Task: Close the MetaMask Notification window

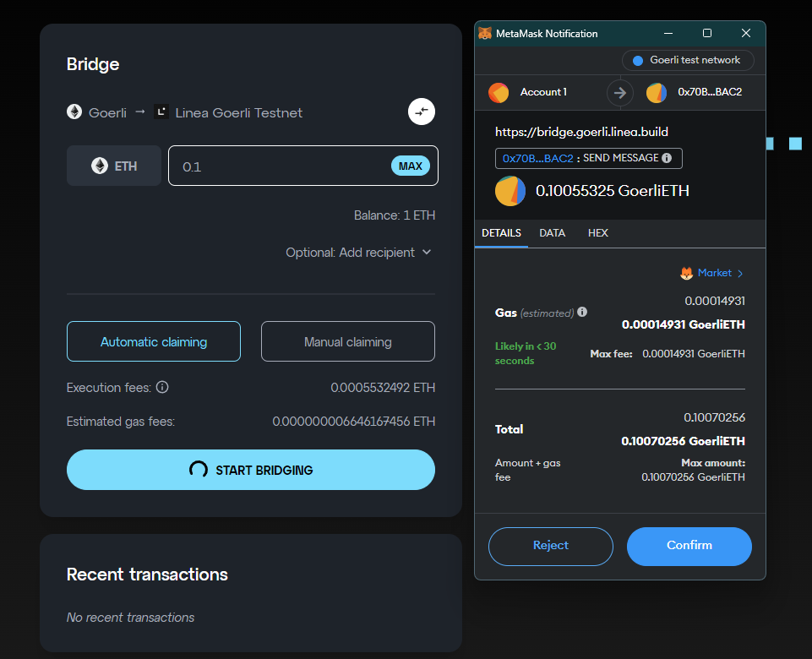Action: [746, 33]
